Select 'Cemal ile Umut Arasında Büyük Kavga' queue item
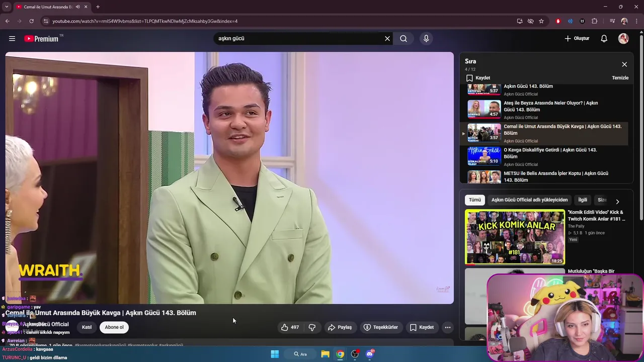Viewport: 644px width, 362px height. [x=544, y=133]
